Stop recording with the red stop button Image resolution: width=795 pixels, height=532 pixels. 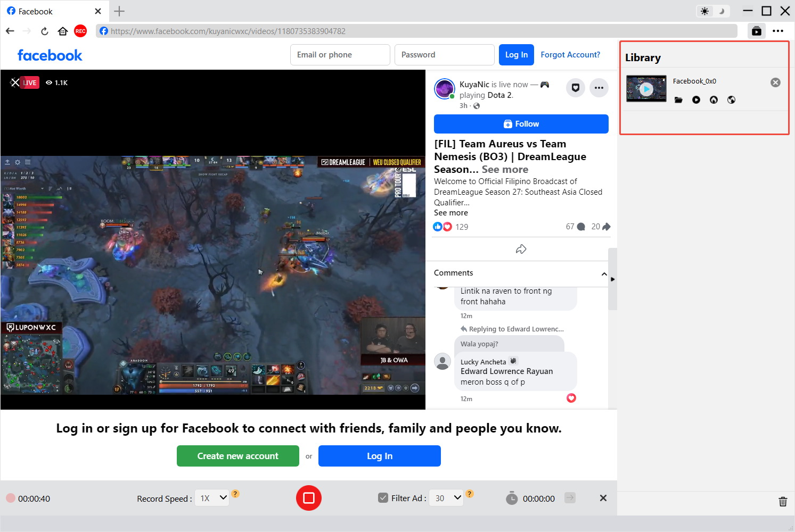(309, 498)
